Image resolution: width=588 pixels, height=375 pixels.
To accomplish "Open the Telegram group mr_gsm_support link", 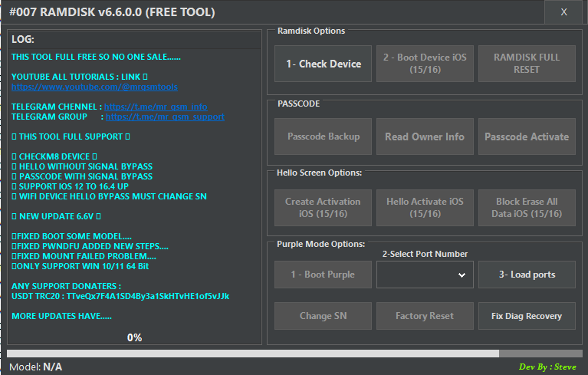I will (x=165, y=117).
